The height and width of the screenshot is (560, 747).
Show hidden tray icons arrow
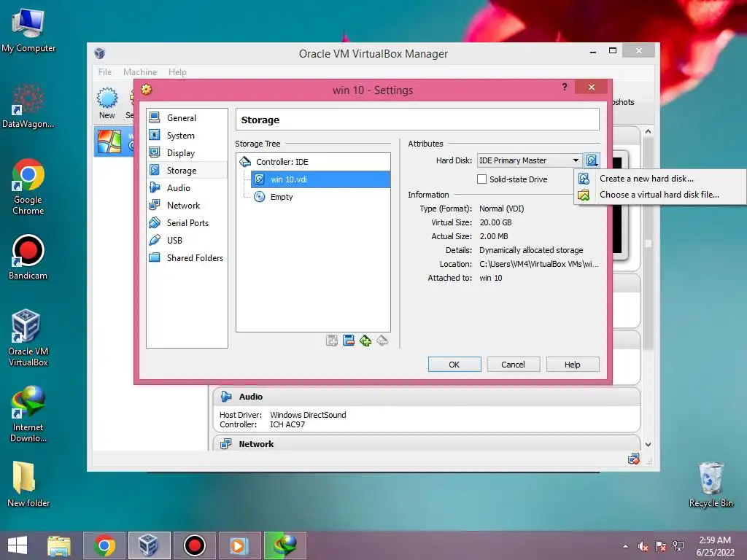[625, 546]
